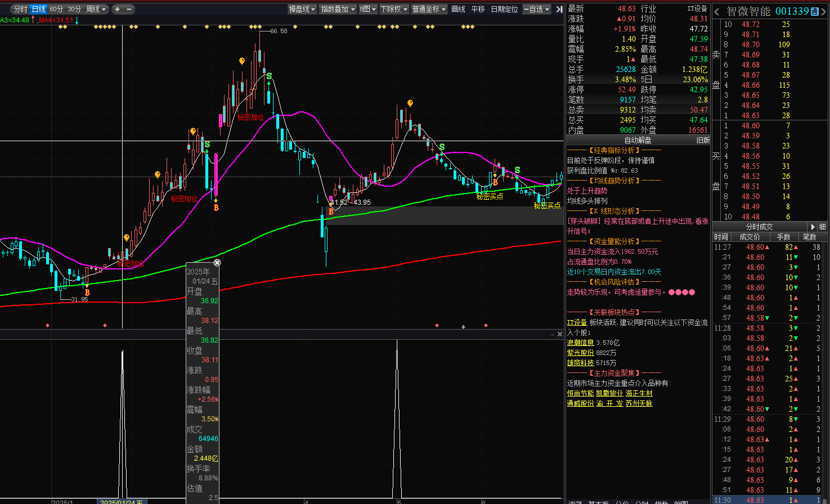Click red 秘密加仓 label near peak

tap(250, 118)
